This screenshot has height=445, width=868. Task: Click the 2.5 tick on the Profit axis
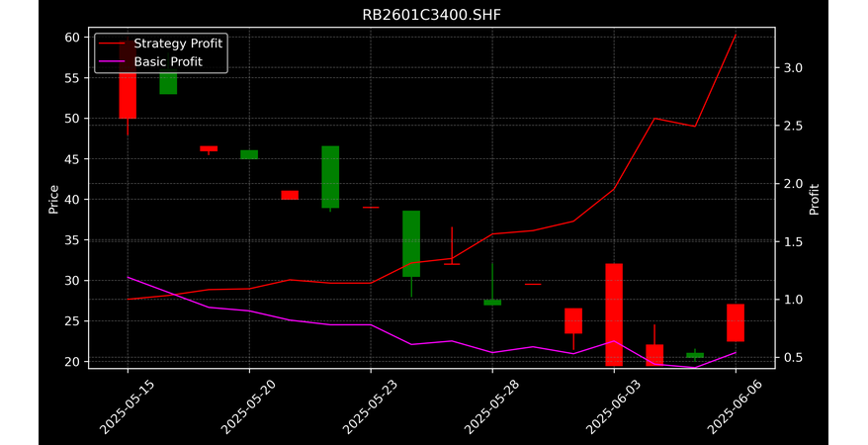792,126
